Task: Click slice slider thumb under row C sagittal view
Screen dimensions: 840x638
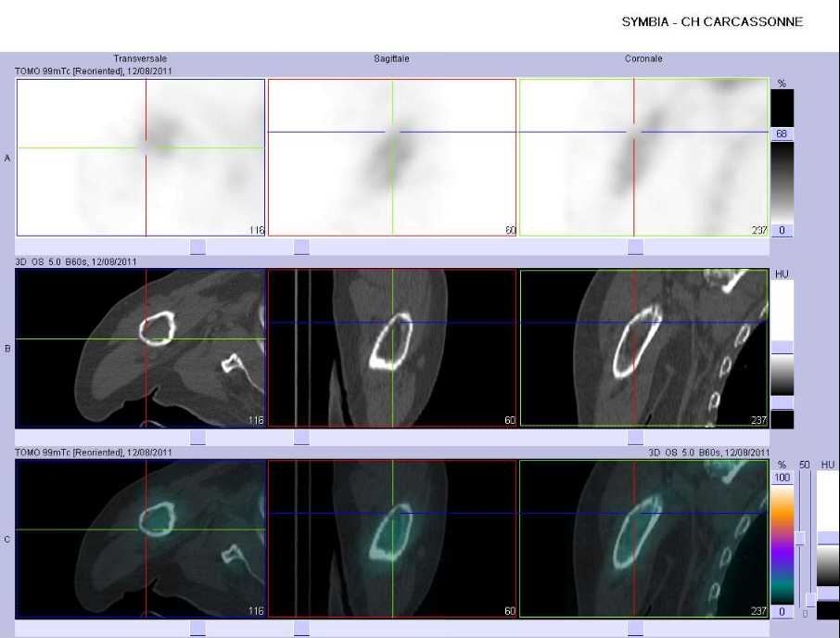Action: (x=301, y=629)
